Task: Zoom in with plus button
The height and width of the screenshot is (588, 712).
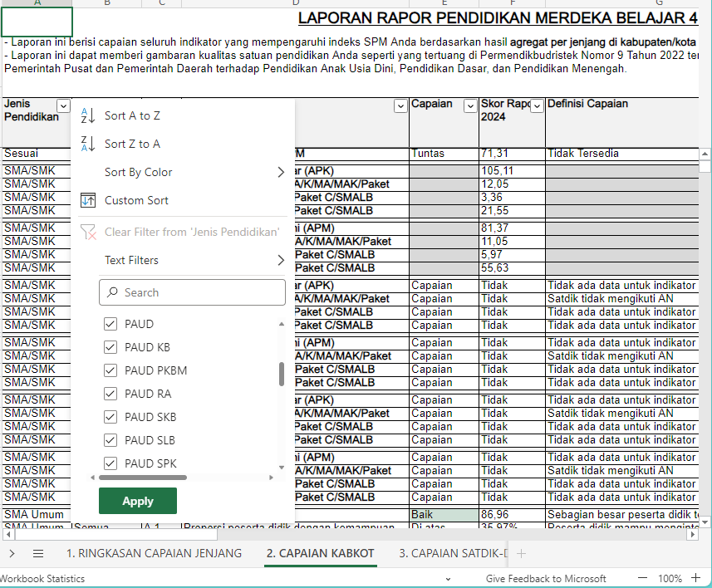Action: coord(695,578)
